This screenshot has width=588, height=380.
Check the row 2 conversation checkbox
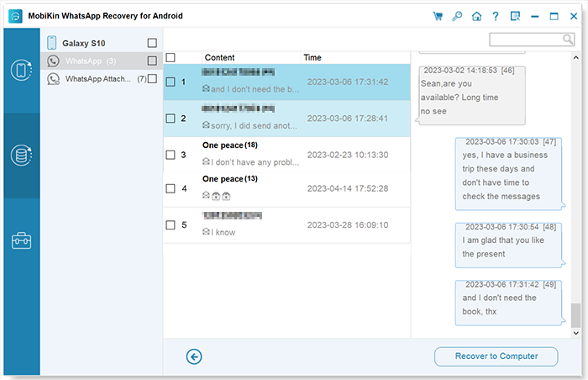click(171, 119)
